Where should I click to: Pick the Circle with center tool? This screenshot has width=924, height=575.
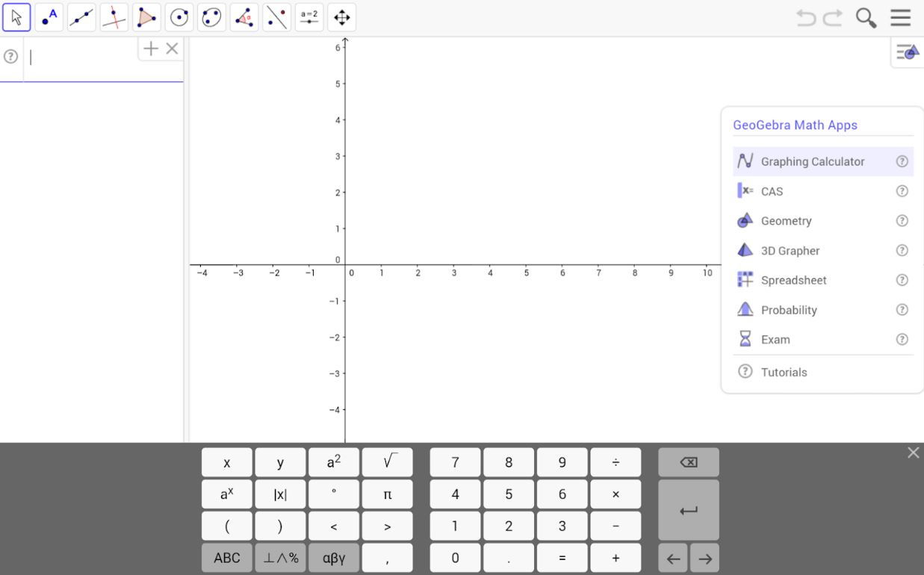[x=179, y=17]
